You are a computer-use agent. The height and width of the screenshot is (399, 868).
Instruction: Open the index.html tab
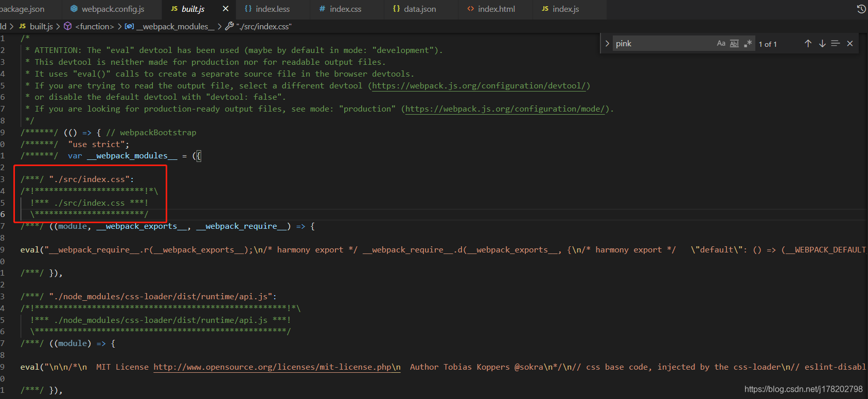(496, 9)
